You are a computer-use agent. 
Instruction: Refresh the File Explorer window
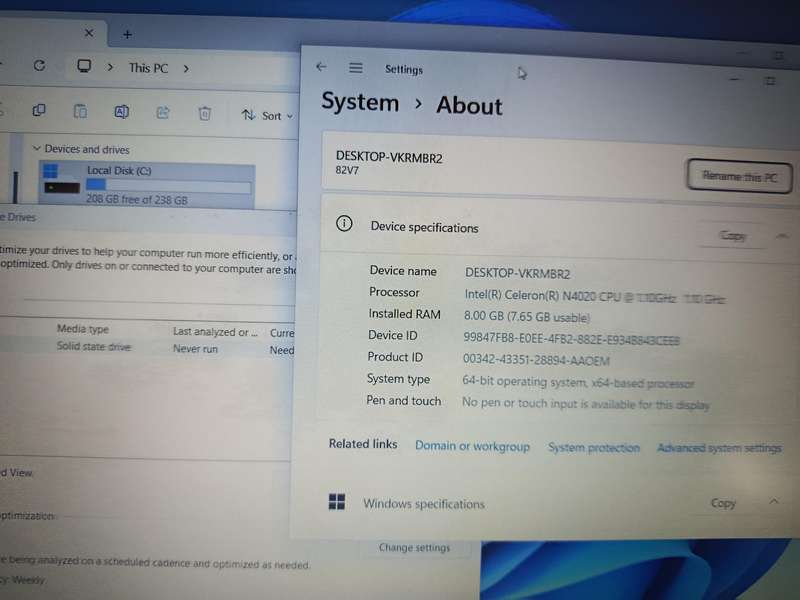pos(39,66)
